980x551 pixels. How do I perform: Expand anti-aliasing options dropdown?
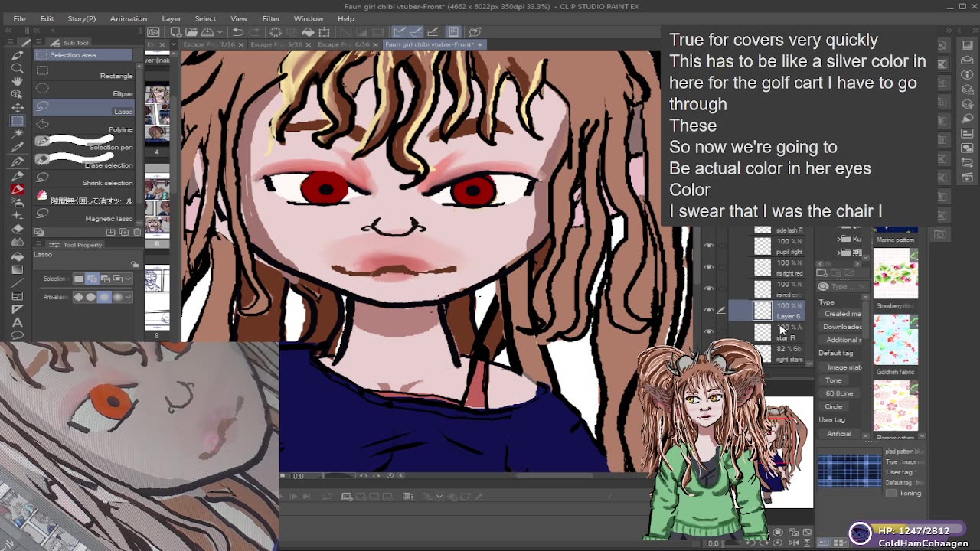pyautogui.click(x=128, y=297)
